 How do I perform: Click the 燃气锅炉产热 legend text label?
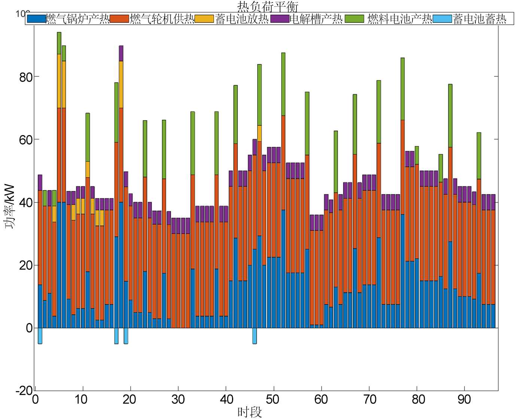pyautogui.click(x=77, y=19)
